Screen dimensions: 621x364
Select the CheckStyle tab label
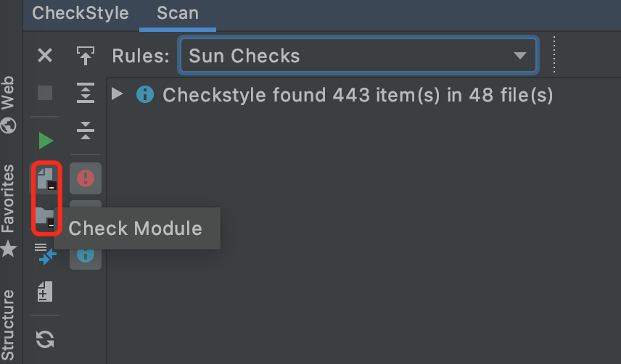click(81, 13)
